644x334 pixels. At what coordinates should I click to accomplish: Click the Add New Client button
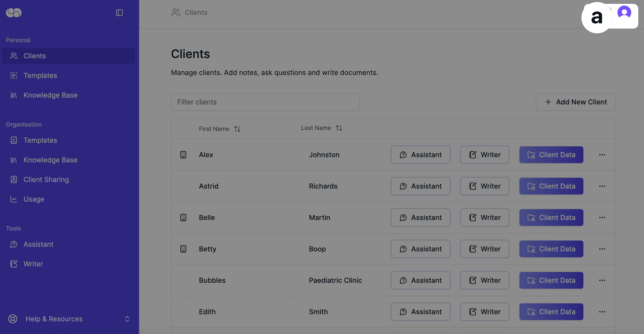click(x=575, y=102)
